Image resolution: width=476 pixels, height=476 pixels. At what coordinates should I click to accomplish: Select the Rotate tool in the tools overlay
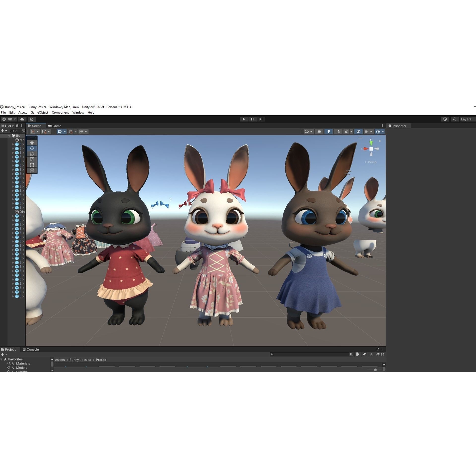coord(32,154)
